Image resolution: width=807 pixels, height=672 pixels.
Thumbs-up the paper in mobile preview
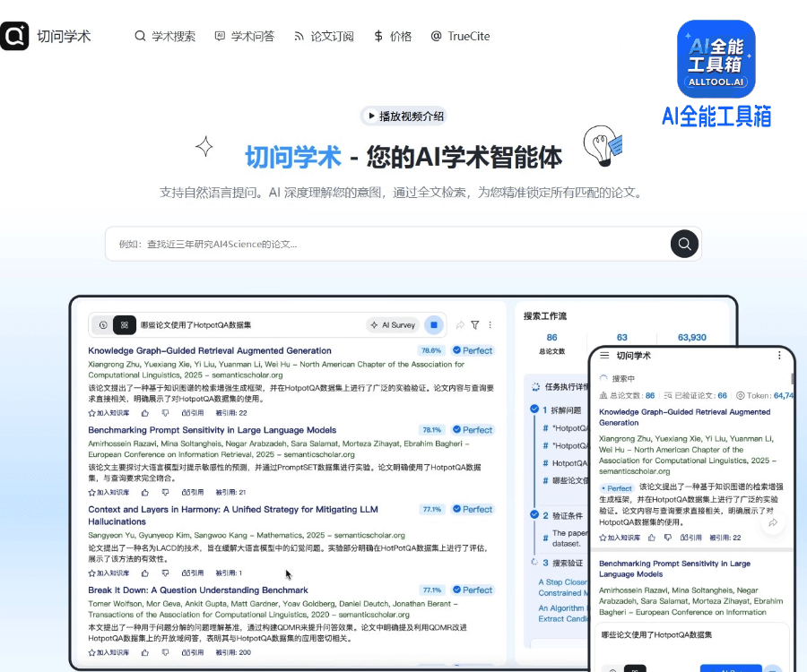tap(652, 538)
